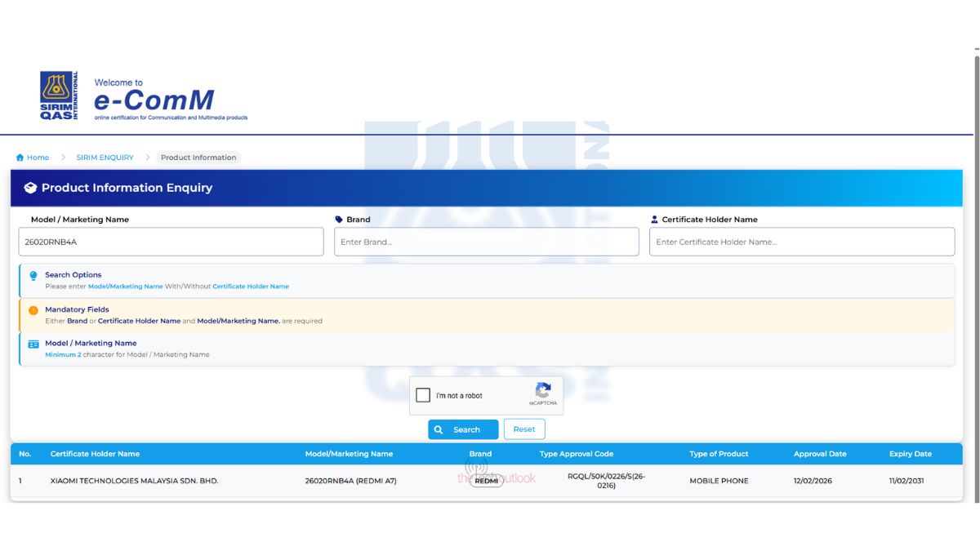
Task: Tick the I'm not a robot checkbox
Action: pos(423,396)
